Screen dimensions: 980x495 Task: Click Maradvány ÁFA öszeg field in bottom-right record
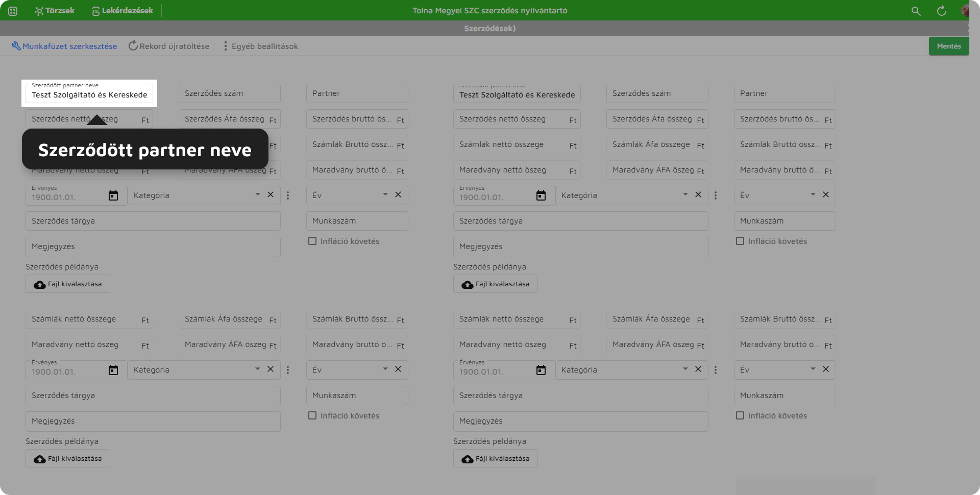(x=657, y=344)
